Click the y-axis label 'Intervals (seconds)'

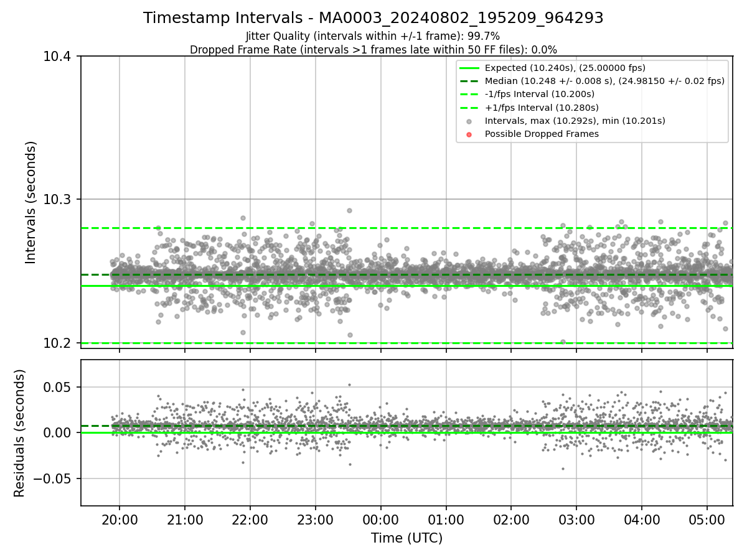click(x=31, y=202)
